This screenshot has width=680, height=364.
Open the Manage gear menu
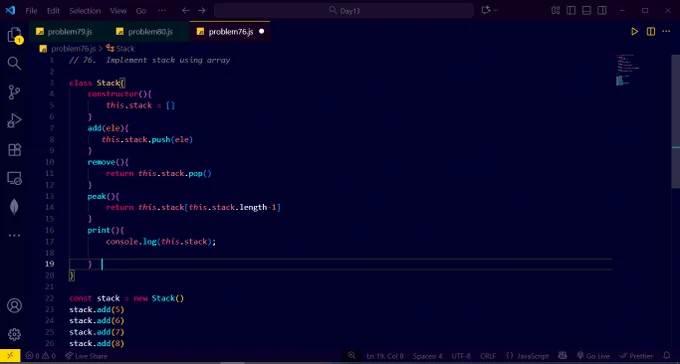(x=14, y=334)
